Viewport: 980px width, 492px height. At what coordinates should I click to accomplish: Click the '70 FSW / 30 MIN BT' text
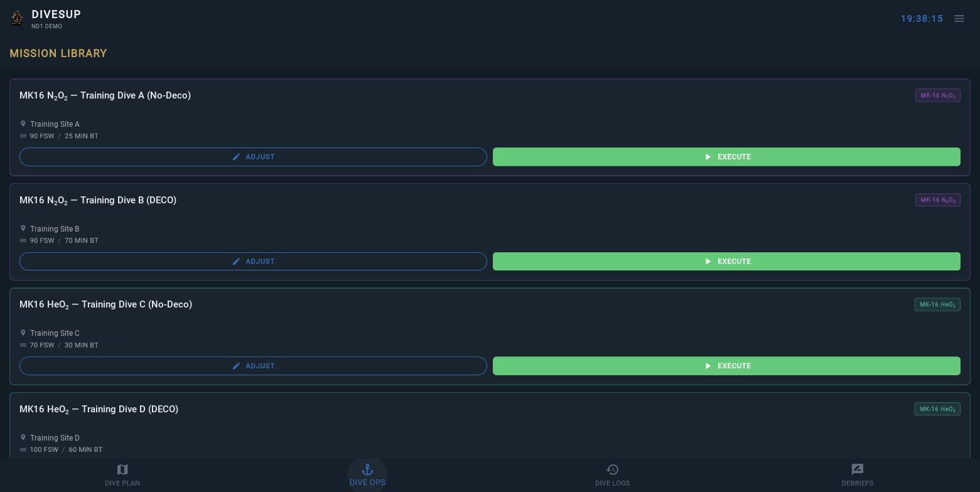[x=64, y=345]
